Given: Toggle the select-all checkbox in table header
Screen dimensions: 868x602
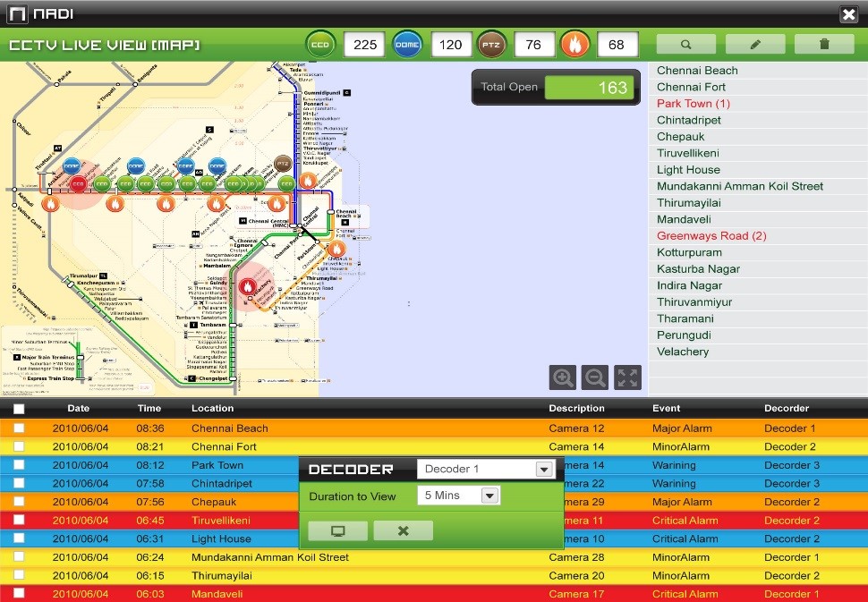Looking at the screenshot, I should (19, 409).
